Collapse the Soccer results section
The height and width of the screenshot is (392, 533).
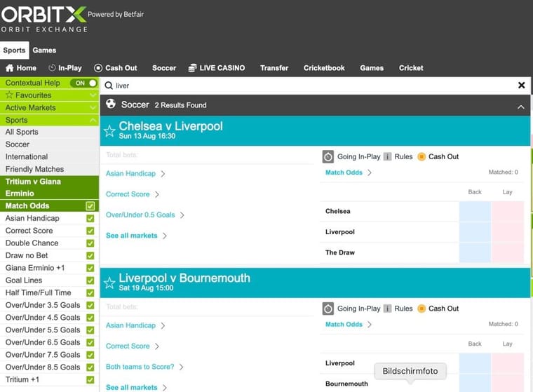pyautogui.click(x=520, y=107)
